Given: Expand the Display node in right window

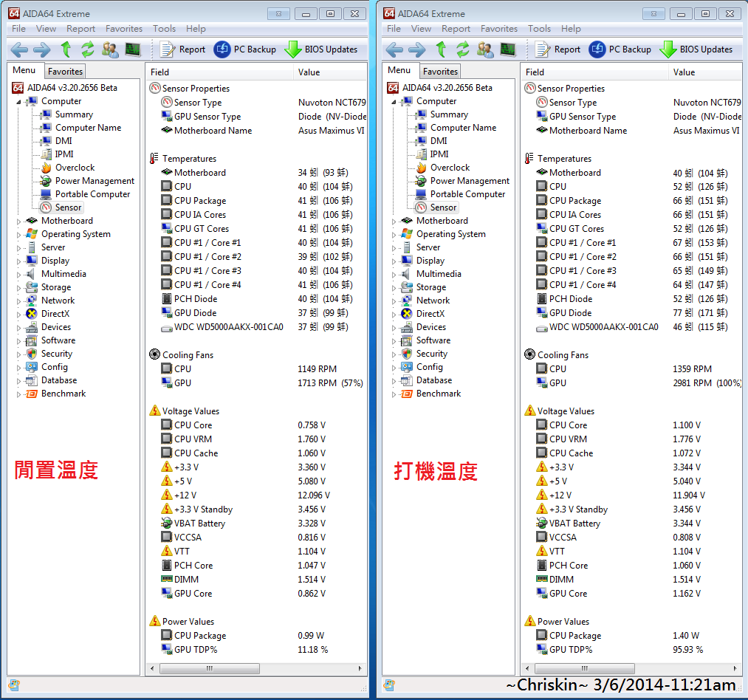Looking at the screenshot, I should click(x=394, y=261).
